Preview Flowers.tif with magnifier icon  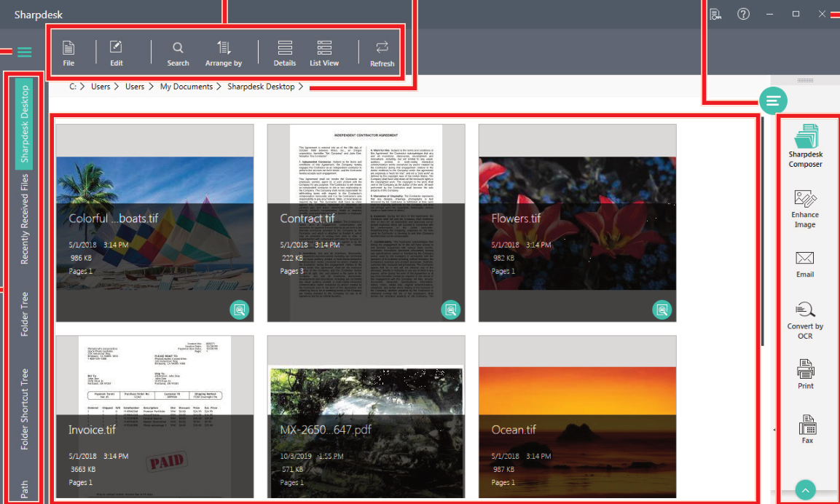[662, 310]
